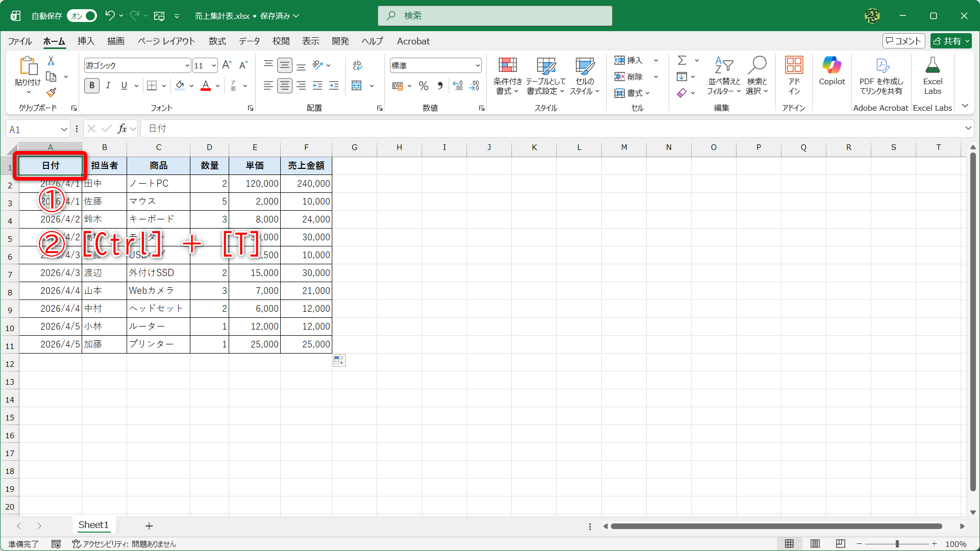Image resolution: width=980 pixels, height=551 pixels.
Task: Toggle bold formatting button
Action: click(x=92, y=86)
